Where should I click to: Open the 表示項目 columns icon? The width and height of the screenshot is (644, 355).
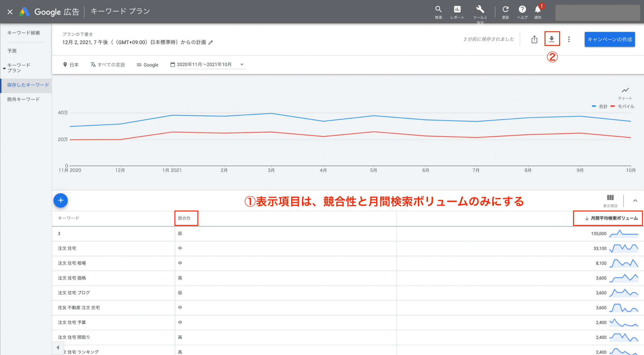pyautogui.click(x=610, y=201)
